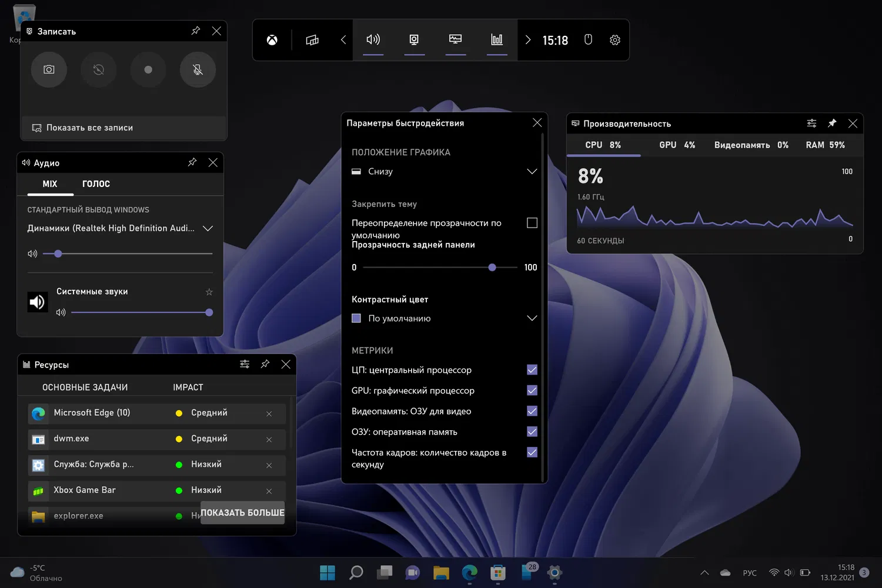Enable the transparency override checkbox

(532, 223)
